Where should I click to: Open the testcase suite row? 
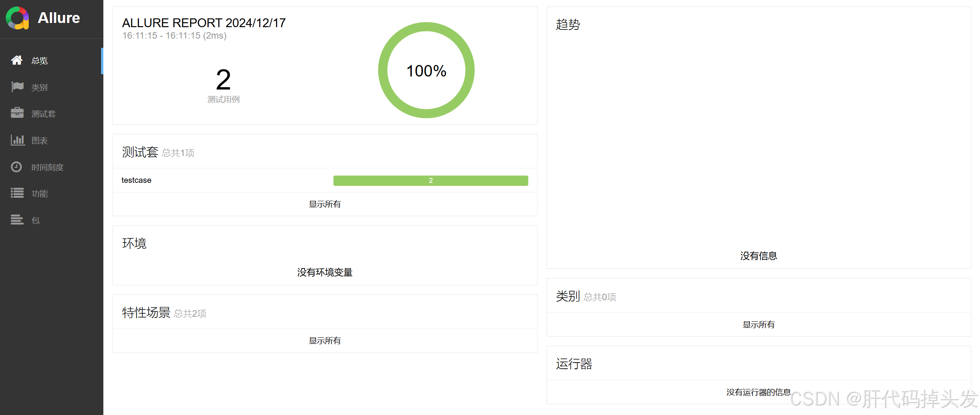[x=136, y=180]
